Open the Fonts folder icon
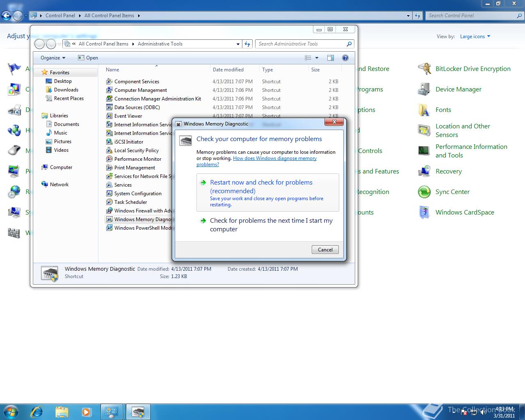The height and width of the screenshot is (420, 525). [424, 110]
